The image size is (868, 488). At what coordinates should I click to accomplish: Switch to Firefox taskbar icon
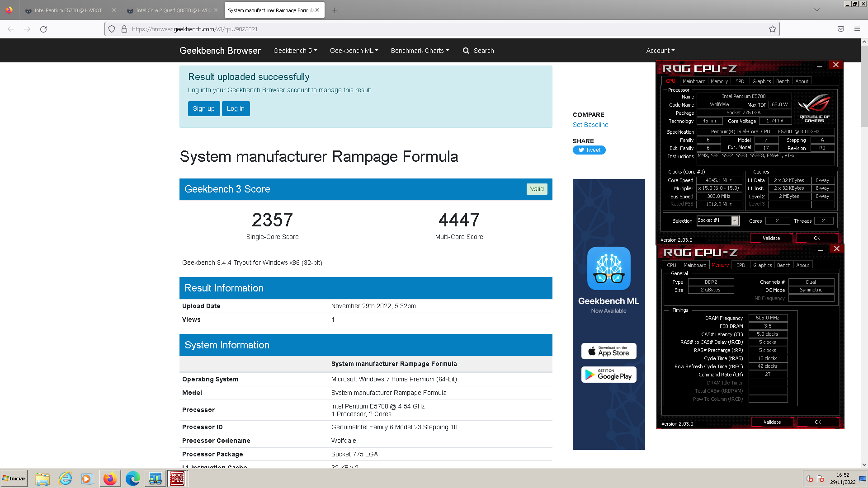pos(110,479)
